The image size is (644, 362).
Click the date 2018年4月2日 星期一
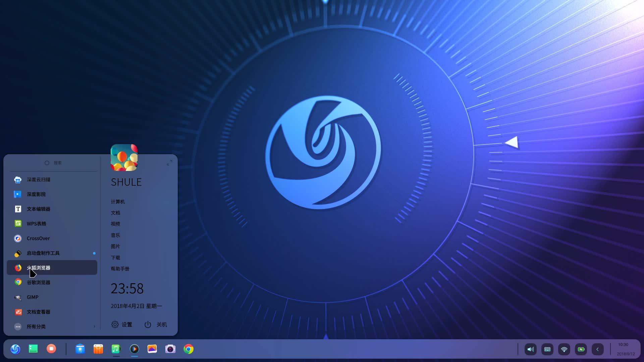click(137, 306)
